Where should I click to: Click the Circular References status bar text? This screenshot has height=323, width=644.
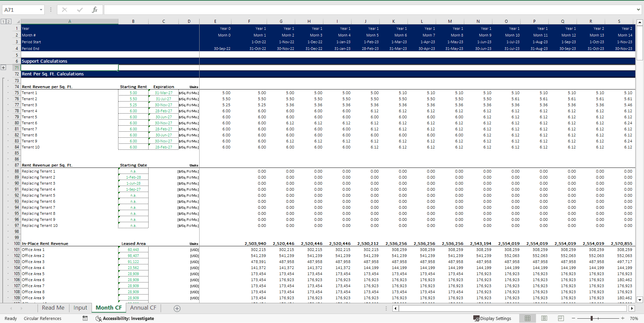43,318
